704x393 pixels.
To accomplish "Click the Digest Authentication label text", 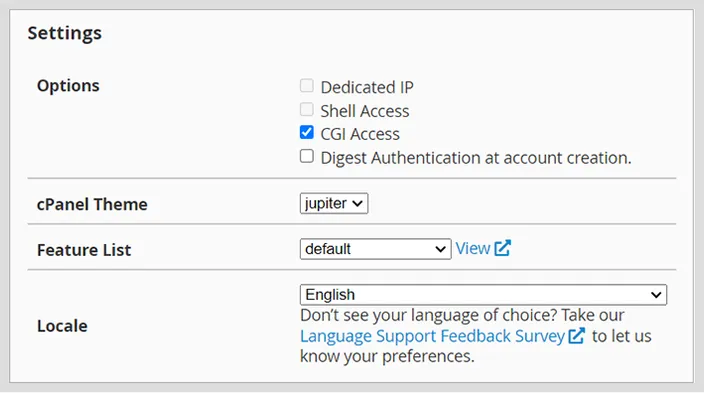I will tap(476, 158).
